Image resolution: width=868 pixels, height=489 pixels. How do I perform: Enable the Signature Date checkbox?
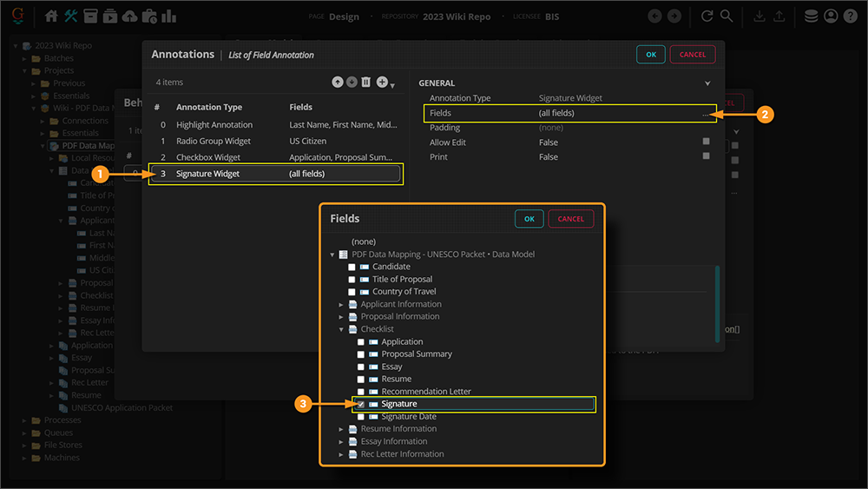(361, 417)
